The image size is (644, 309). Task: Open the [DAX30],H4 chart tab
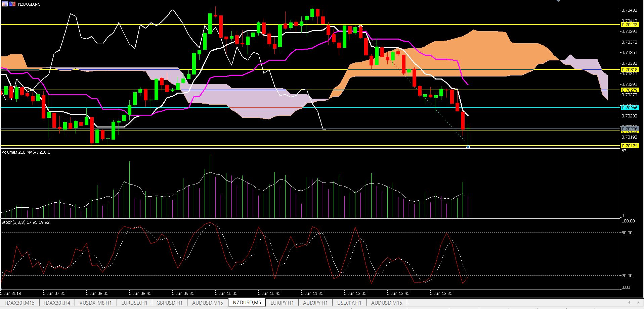[x=57, y=303]
